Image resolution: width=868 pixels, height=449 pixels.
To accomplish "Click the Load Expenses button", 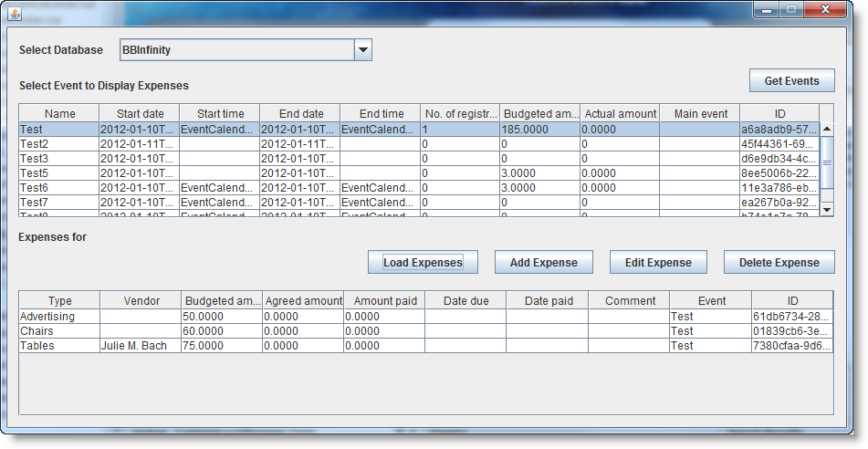I will coord(423,263).
